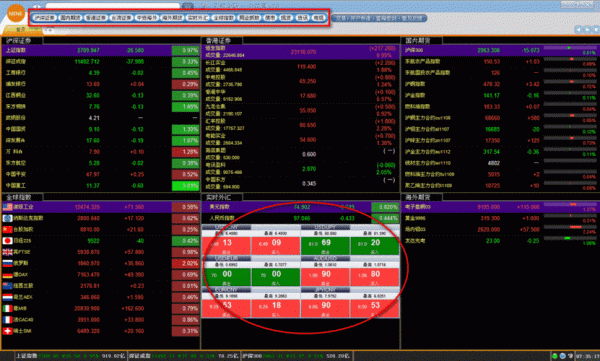Click the green buy tile under USD/JPY

[375, 245]
